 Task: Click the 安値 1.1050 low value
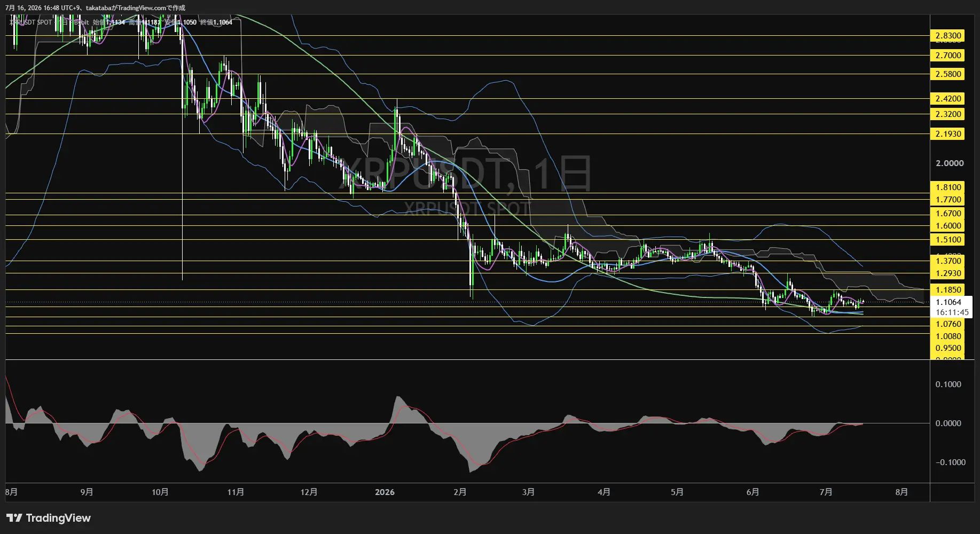[x=180, y=22]
